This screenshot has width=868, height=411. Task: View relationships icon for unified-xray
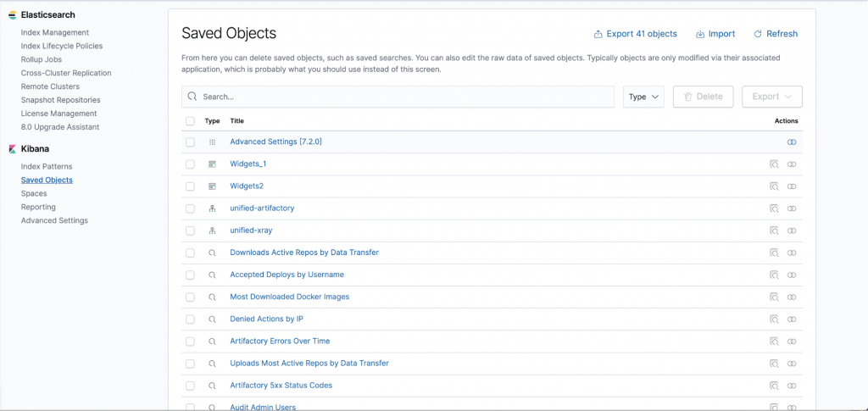(x=792, y=230)
